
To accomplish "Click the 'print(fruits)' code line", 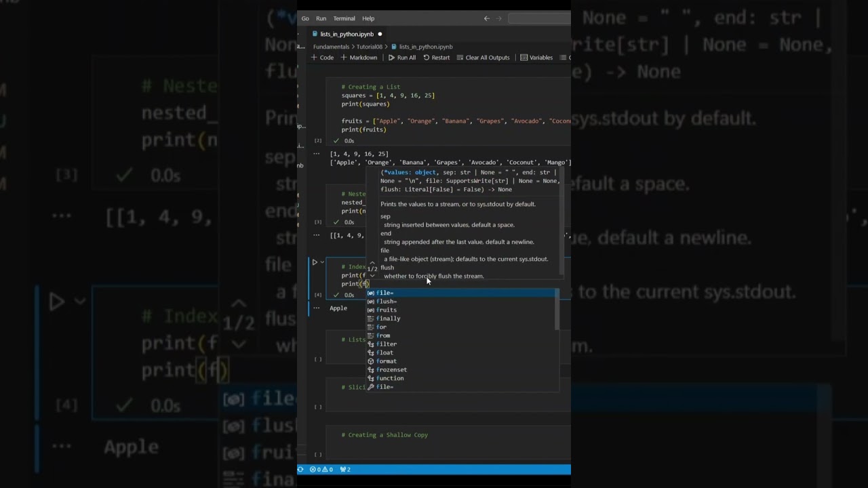I will (363, 129).
